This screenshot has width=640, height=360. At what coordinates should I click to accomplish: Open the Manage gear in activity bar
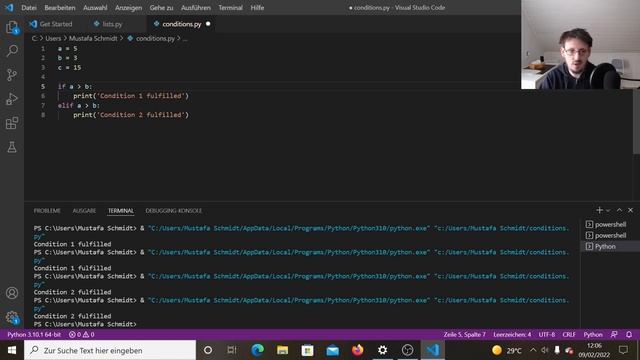12,317
